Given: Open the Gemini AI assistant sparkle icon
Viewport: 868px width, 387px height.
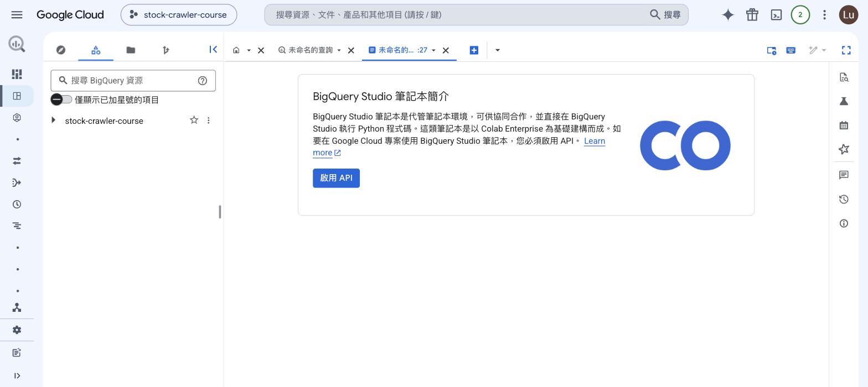Looking at the screenshot, I should (728, 15).
